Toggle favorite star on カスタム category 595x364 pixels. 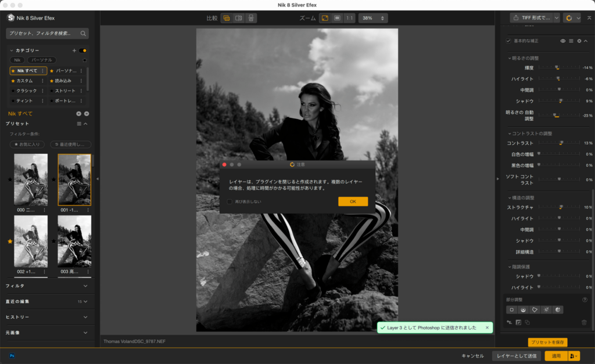[x=13, y=81]
